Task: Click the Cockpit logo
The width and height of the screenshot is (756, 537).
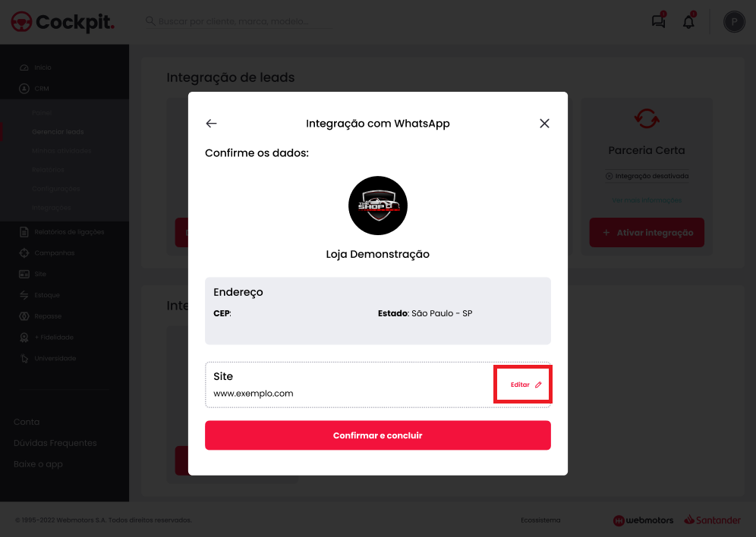Action: (x=63, y=22)
